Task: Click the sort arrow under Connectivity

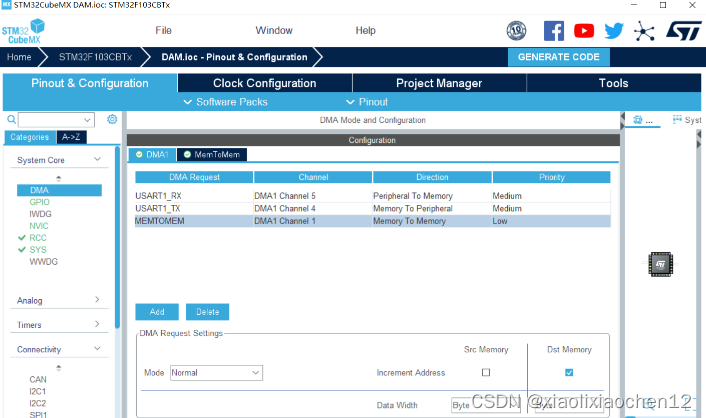Action: [59, 368]
